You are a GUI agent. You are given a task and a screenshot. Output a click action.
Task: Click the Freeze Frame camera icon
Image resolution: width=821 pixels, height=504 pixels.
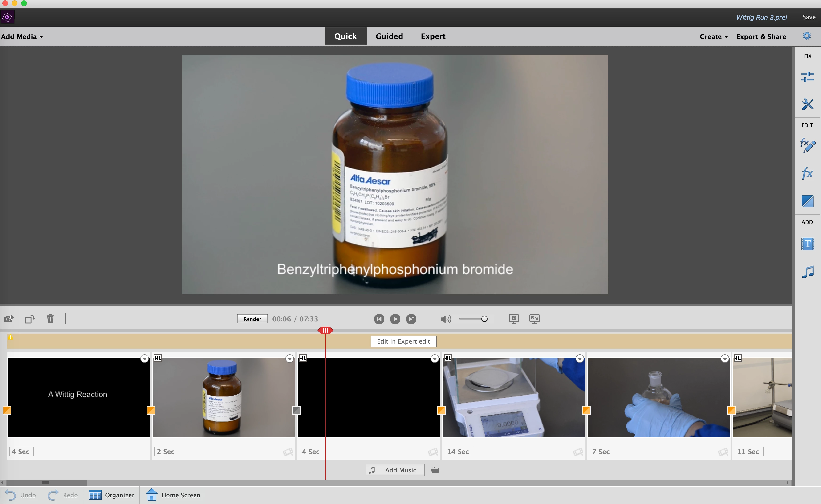point(9,319)
